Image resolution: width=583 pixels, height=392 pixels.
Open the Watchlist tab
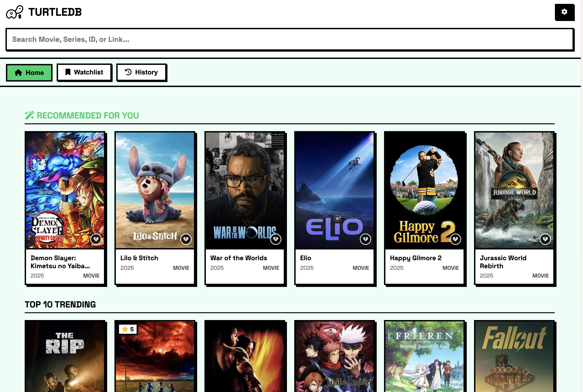coord(84,72)
